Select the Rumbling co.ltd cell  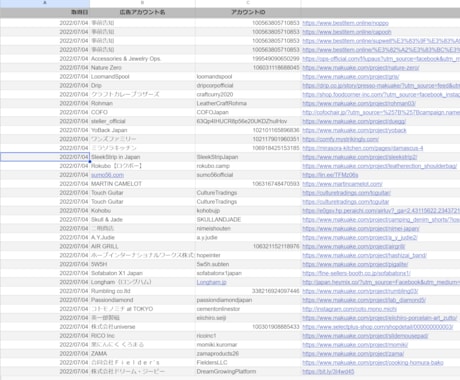[x=142, y=291]
